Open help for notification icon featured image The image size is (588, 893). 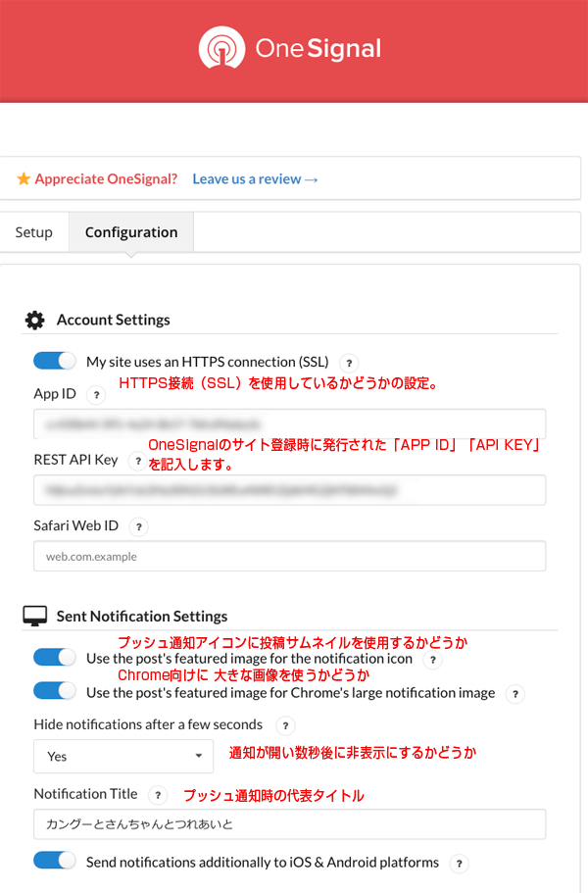(432, 660)
